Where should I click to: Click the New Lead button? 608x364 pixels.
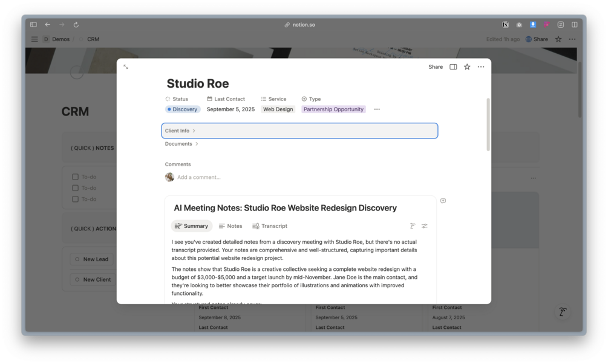click(x=92, y=259)
